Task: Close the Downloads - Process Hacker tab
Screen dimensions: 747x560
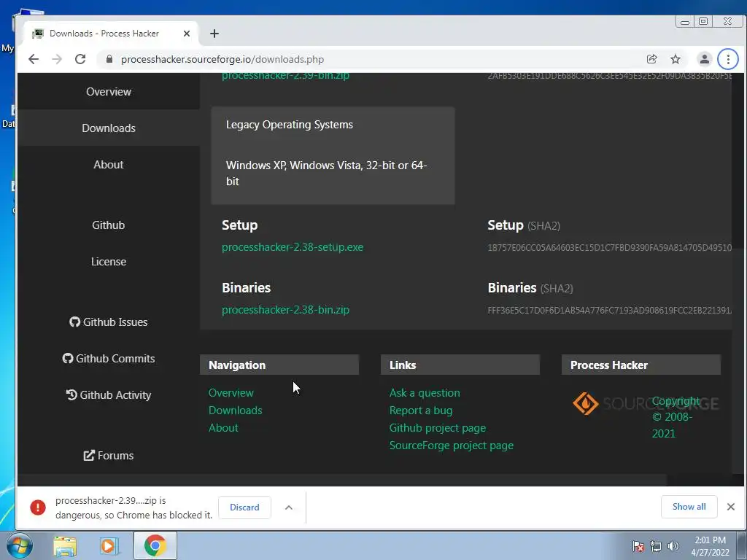Action: point(187,34)
